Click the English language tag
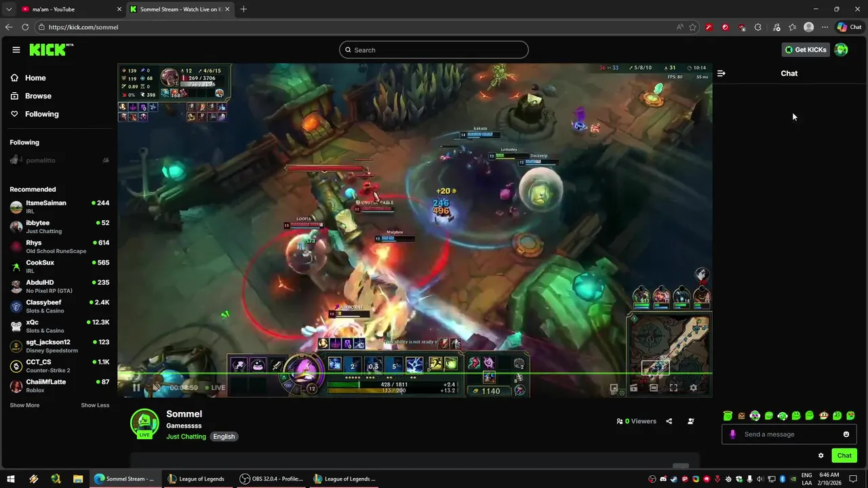868x488 pixels. [224, 436]
